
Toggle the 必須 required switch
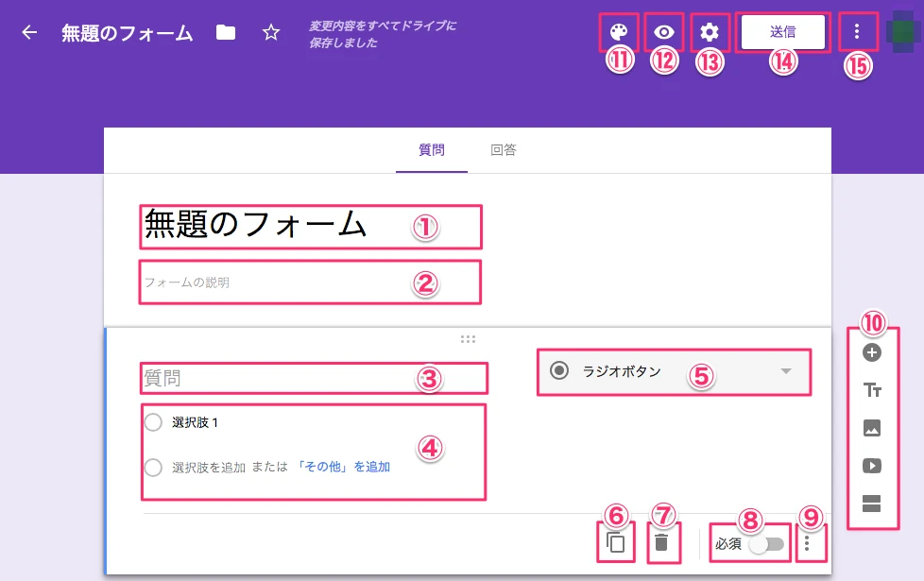click(x=766, y=544)
